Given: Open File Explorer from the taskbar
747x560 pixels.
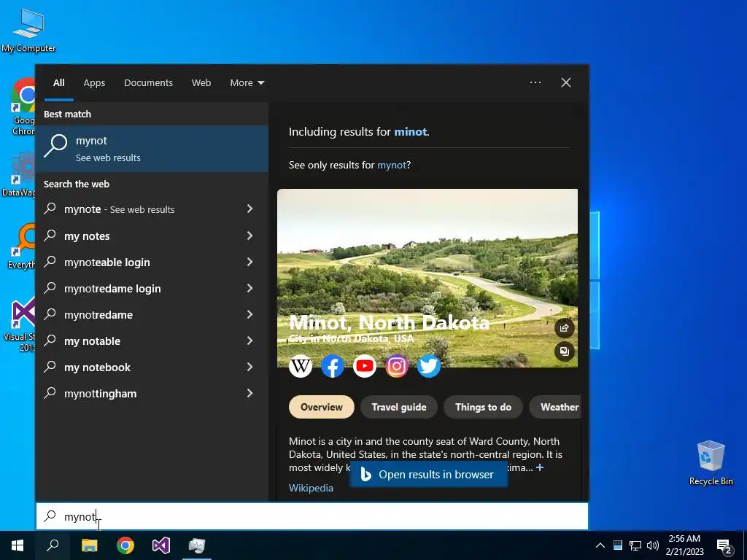Looking at the screenshot, I should pos(89,545).
